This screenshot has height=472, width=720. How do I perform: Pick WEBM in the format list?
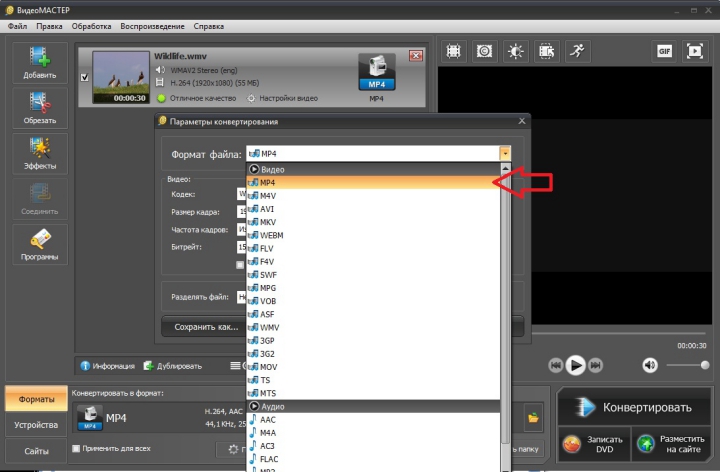pyautogui.click(x=373, y=235)
